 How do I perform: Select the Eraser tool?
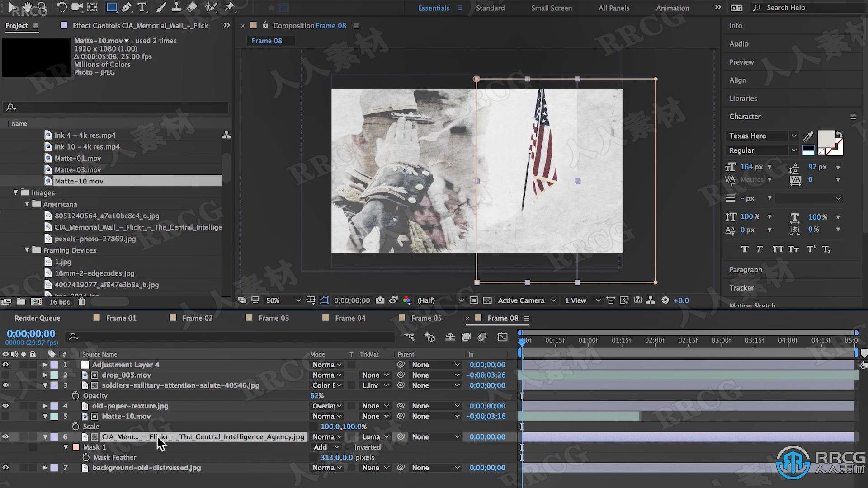coord(192,7)
